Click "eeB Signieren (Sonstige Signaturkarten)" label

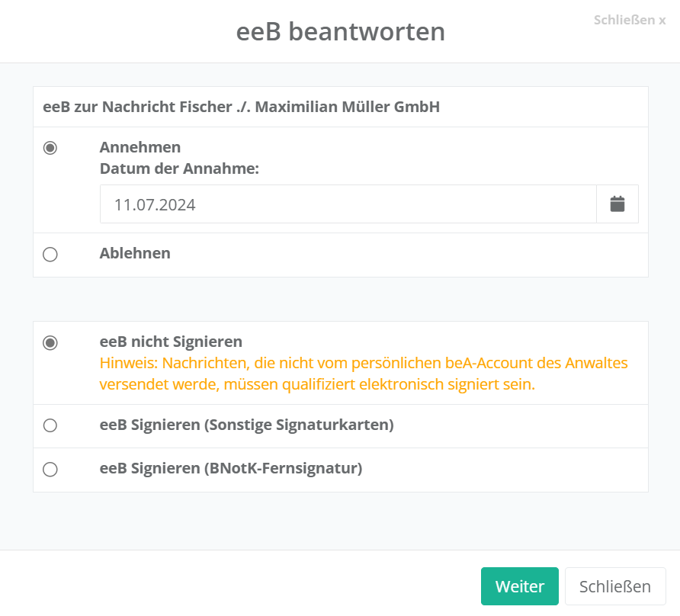pyautogui.click(x=246, y=425)
